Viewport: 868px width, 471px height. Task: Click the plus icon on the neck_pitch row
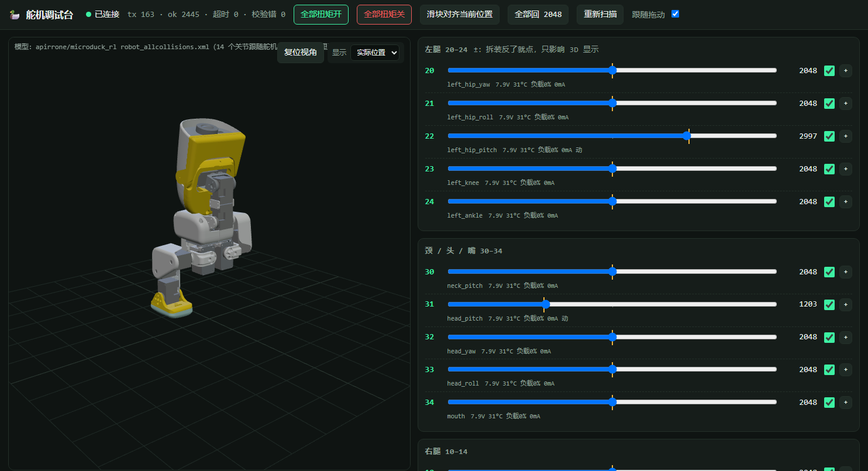[846, 272]
